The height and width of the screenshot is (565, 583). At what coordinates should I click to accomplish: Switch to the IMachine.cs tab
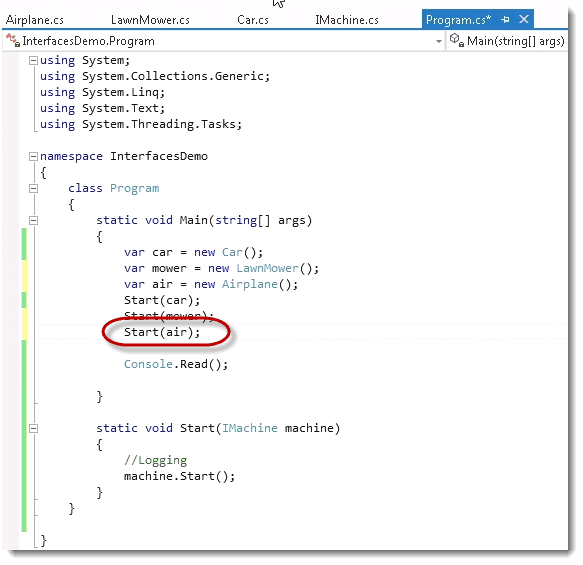pyautogui.click(x=347, y=20)
